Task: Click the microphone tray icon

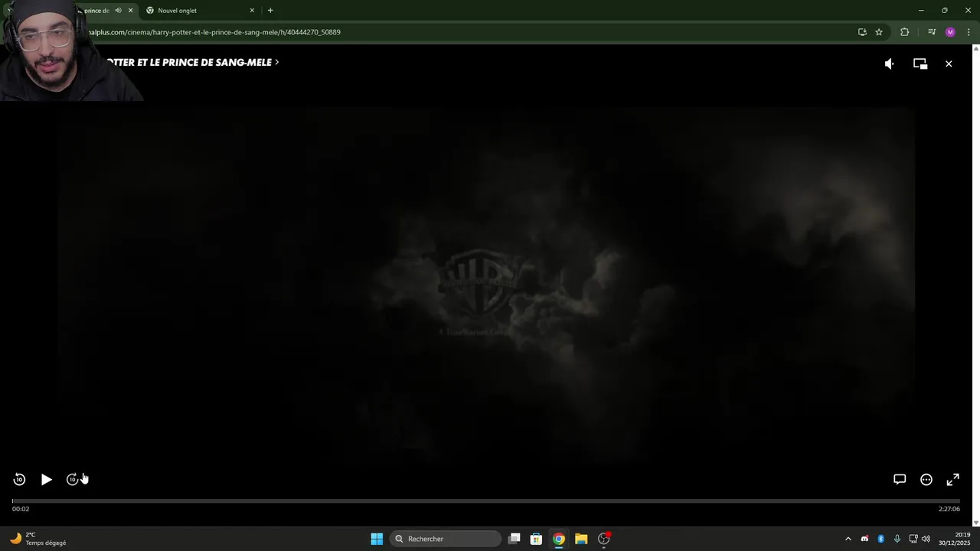Action: 897,539
